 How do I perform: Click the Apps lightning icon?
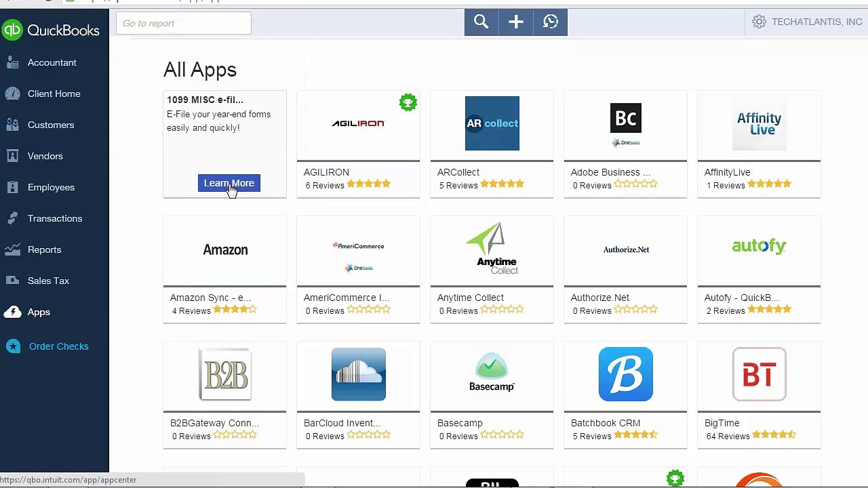(x=12, y=312)
